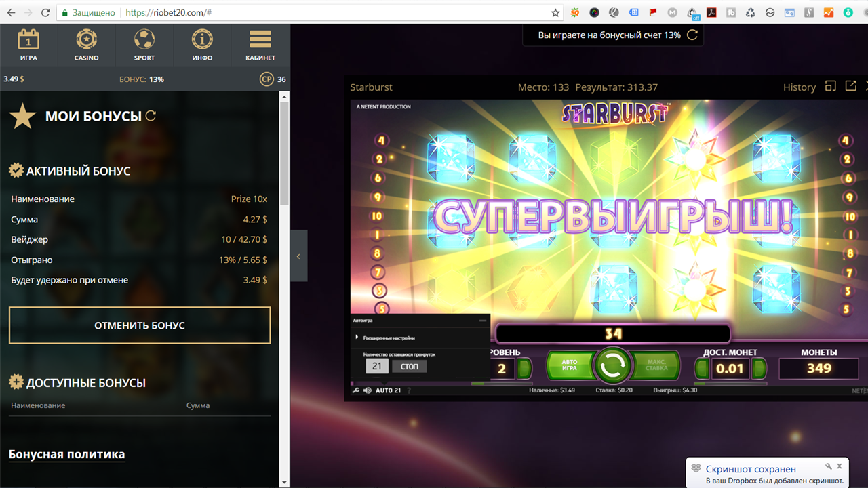Click the Выигрыш: $4.30 status

(675, 390)
